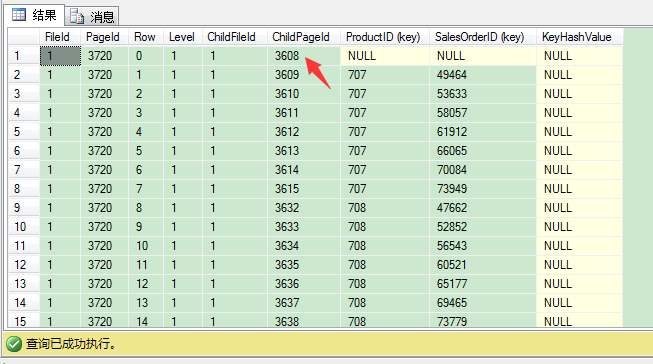
Task: Click the highlighted FileId cell in row 1
Action: click(60, 56)
